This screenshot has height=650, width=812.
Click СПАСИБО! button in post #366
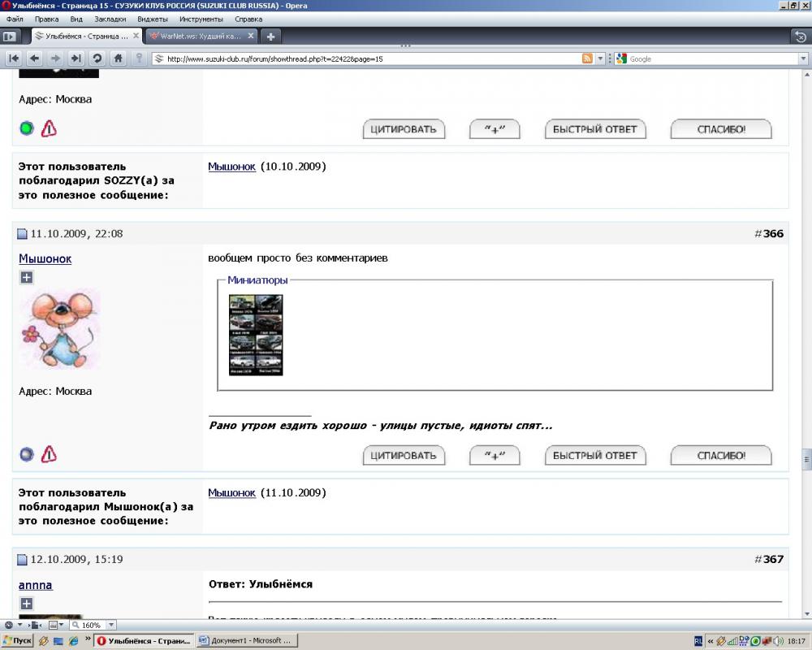(x=721, y=456)
